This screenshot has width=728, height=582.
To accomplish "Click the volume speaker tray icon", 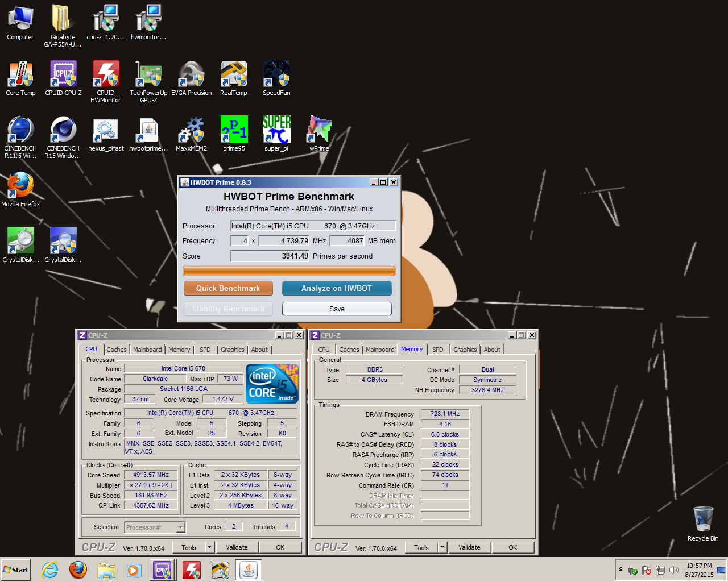I will [674, 570].
